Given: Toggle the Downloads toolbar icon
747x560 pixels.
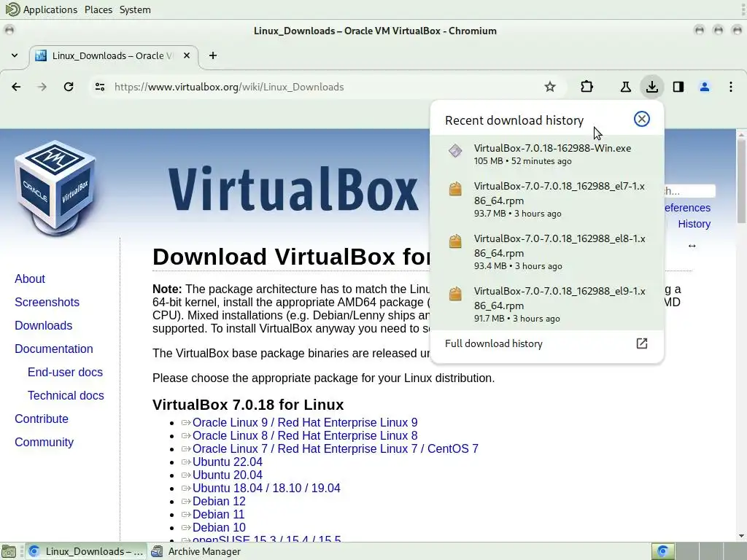Looking at the screenshot, I should tap(652, 87).
